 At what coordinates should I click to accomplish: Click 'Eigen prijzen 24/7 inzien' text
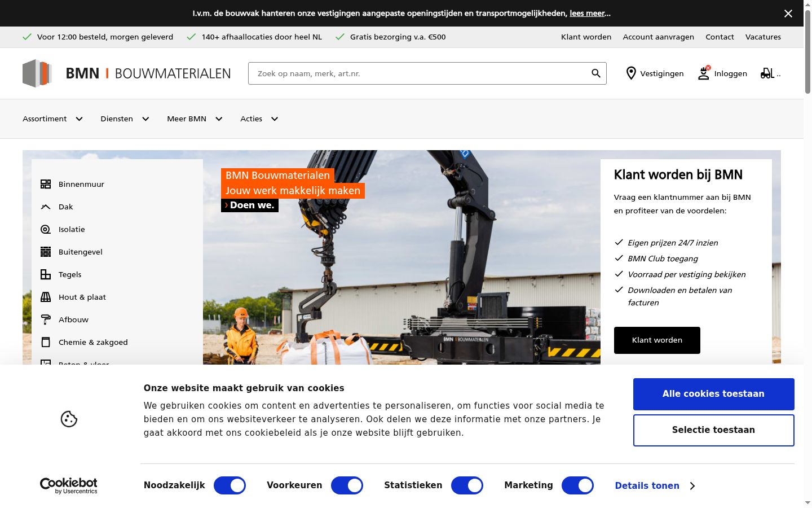673,243
